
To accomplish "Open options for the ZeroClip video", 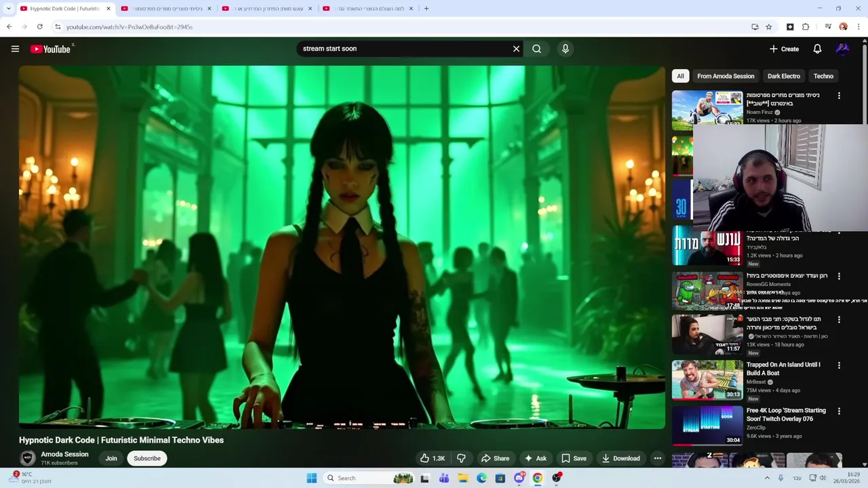I will click(x=839, y=411).
